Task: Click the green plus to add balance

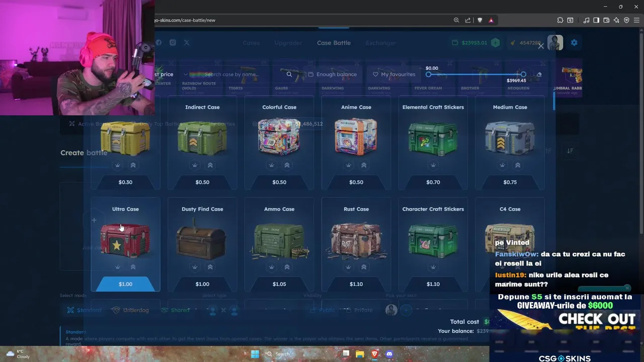Action: 496,43
